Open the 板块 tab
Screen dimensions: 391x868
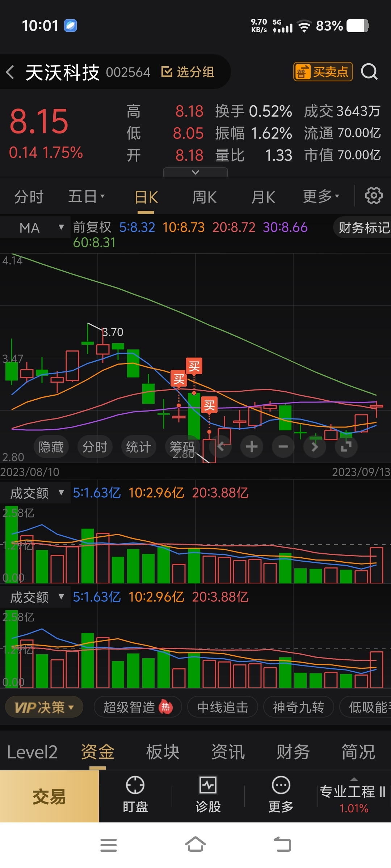click(163, 752)
